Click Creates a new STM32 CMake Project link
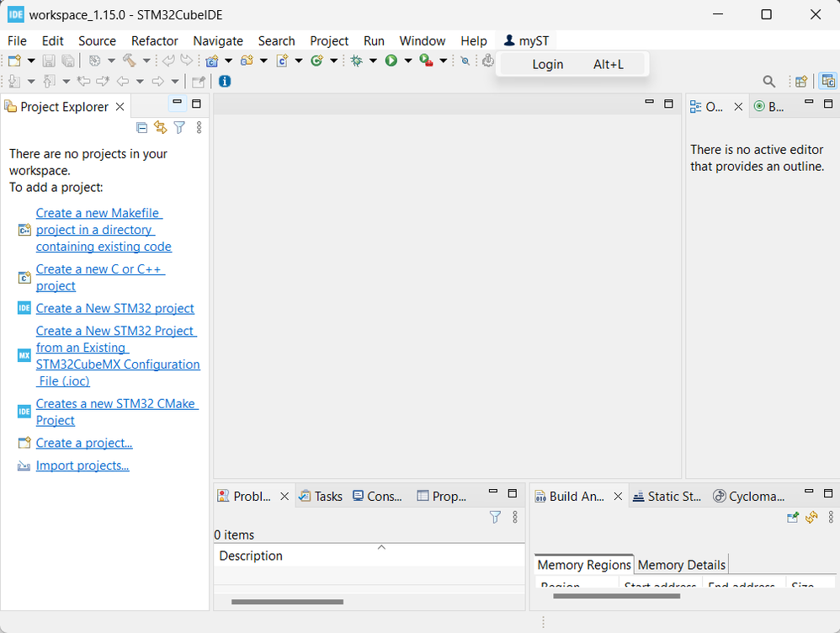840x633 pixels. click(117, 412)
